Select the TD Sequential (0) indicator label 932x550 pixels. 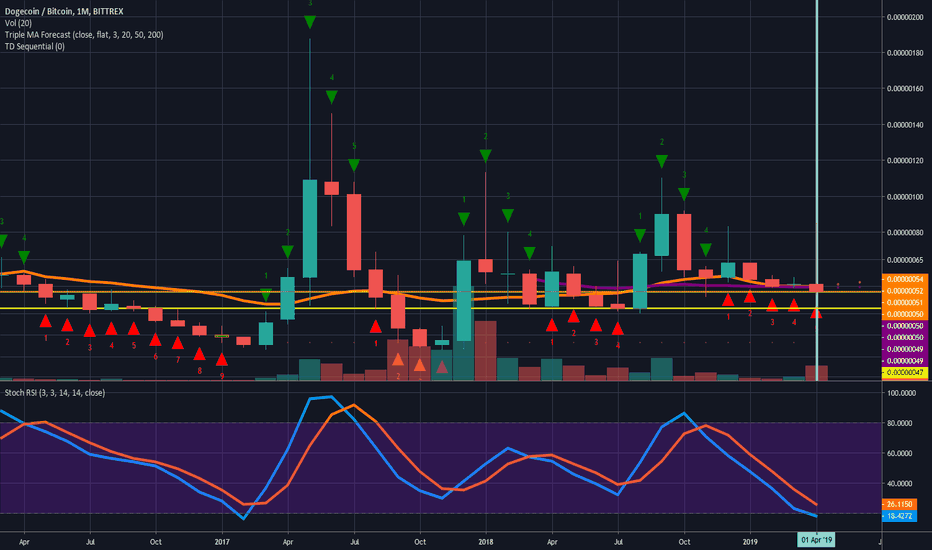[34, 46]
